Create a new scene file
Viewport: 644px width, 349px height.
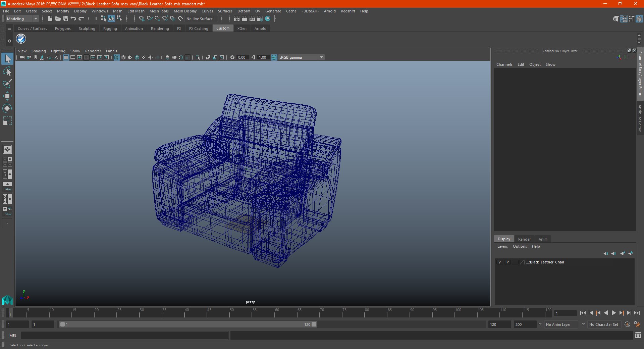(50, 19)
